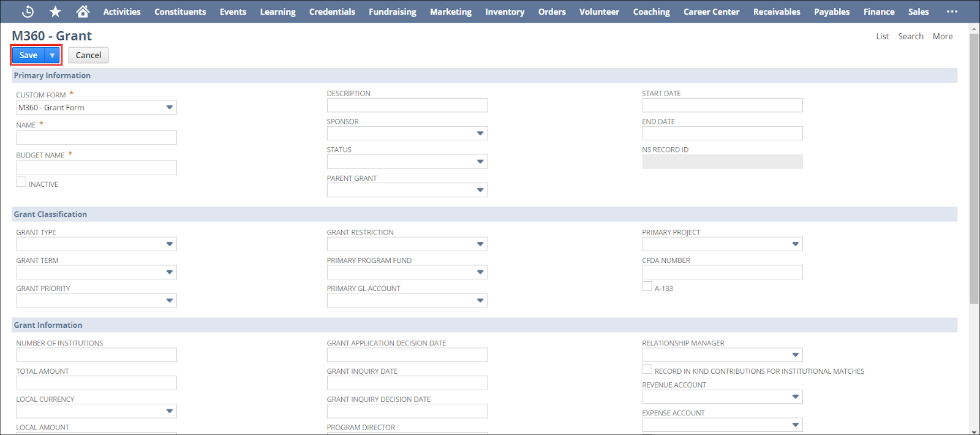
Task: Click into the Name input field
Action: (97, 137)
